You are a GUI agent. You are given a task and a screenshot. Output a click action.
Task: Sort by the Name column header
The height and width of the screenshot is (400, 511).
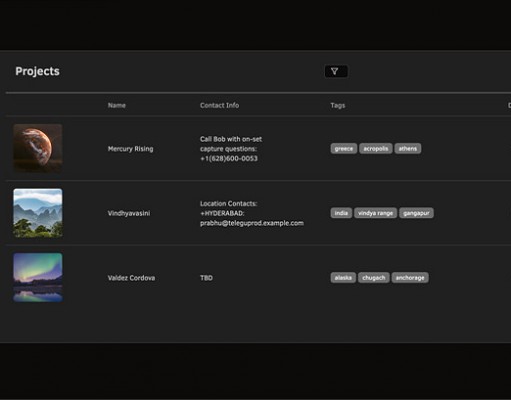117,105
